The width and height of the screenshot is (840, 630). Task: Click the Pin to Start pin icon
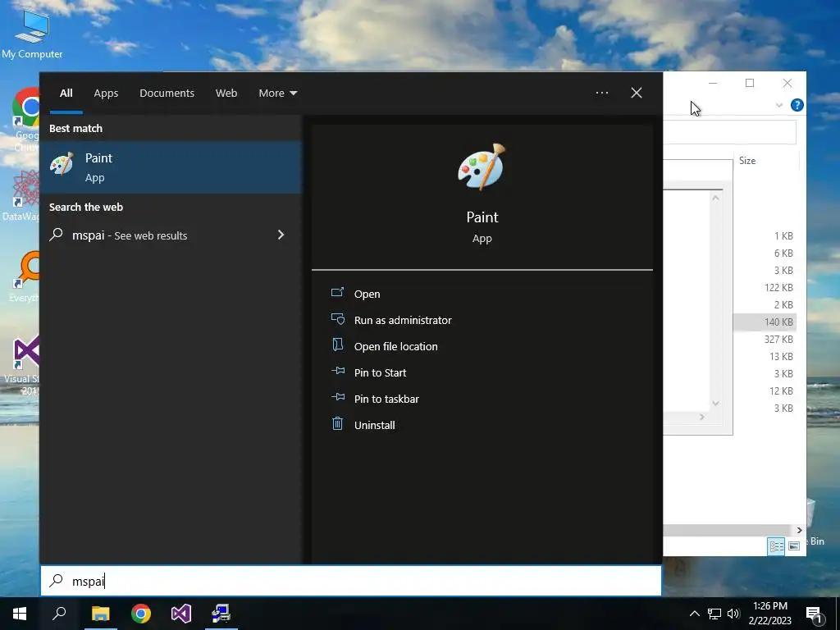(338, 371)
